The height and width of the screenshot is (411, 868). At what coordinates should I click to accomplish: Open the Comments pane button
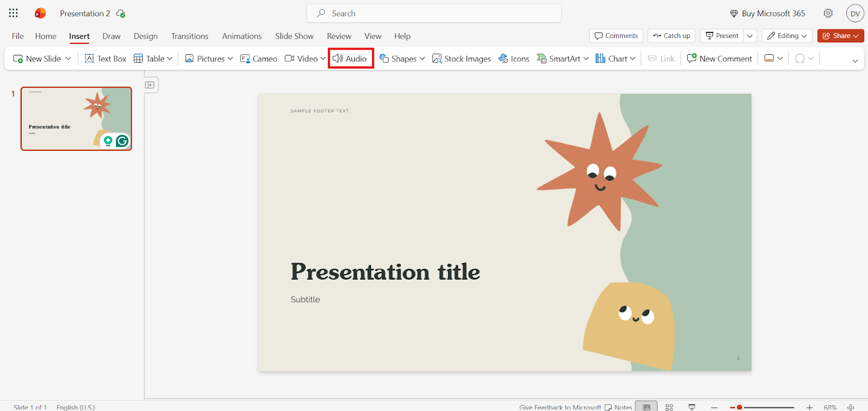(x=616, y=36)
